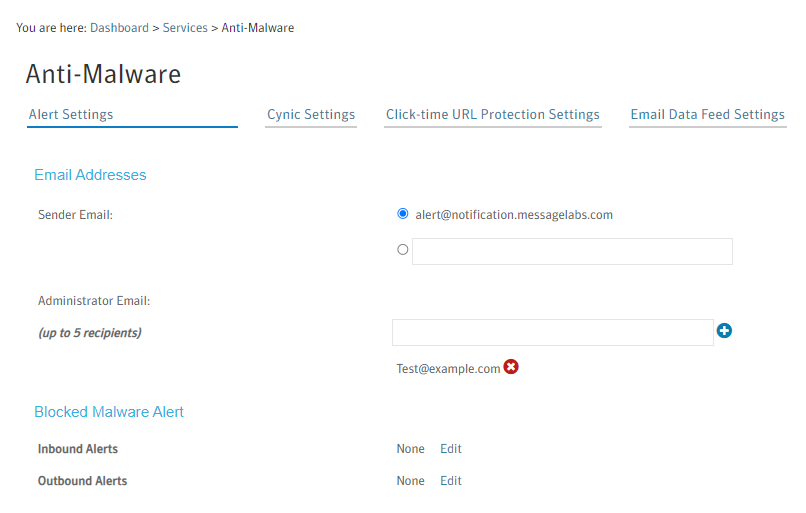Choose the custom sender email radio button

(403, 250)
